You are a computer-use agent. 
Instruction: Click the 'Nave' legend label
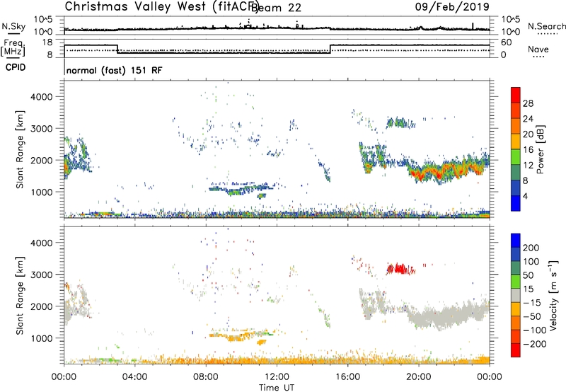pyautogui.click(x=538, y=49)
